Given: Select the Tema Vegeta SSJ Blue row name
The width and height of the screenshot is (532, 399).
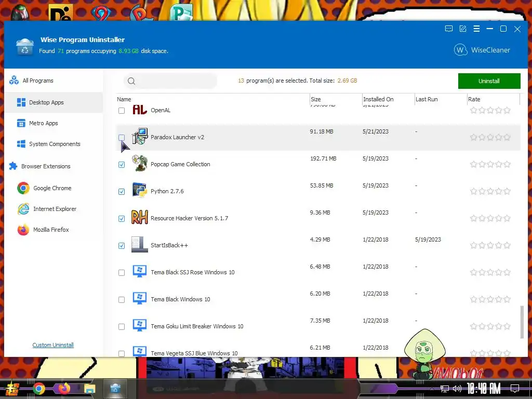Looking at the screenshot, I should tap(194, 353).
